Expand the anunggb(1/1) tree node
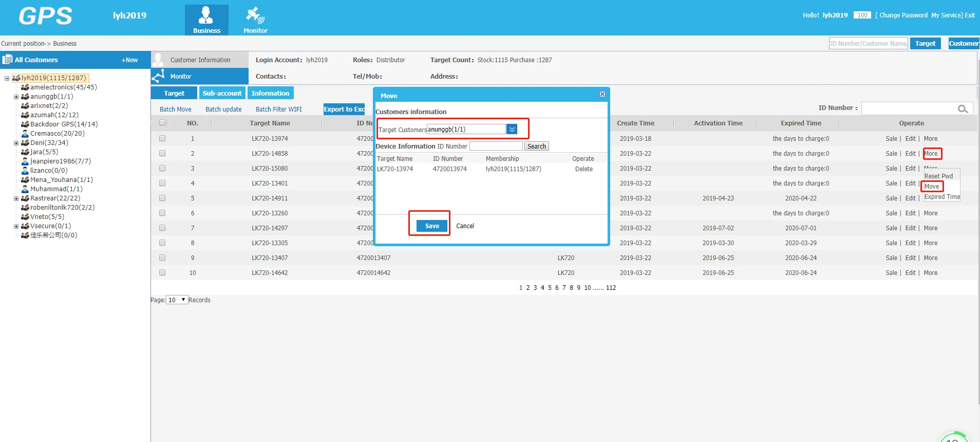980x442 pixels. (x=16, y=97)
